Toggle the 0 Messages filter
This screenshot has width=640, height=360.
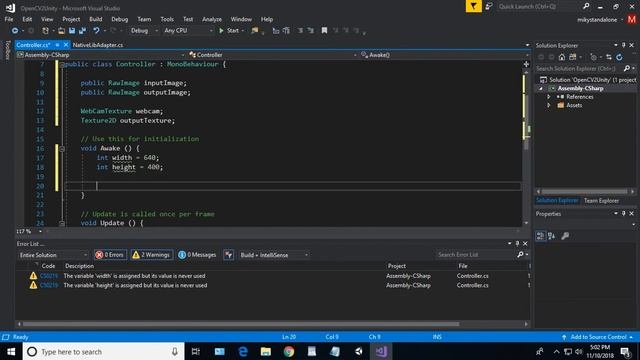[198, 255]
